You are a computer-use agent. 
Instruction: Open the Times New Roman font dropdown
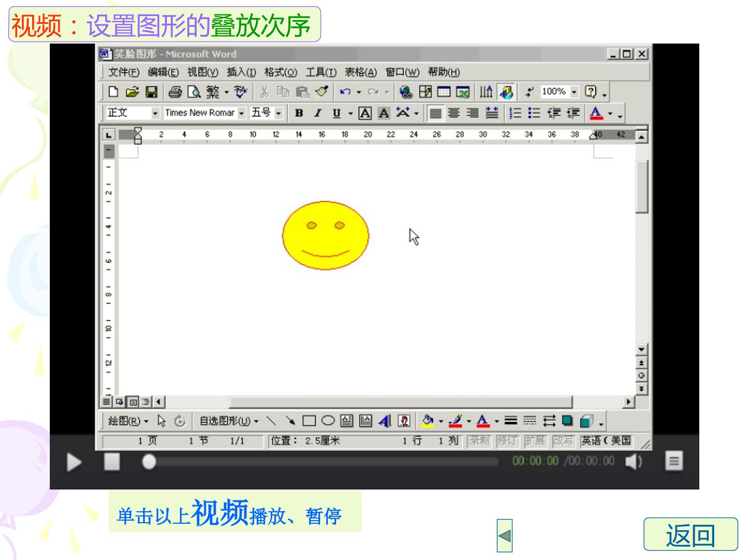click(241, 113)
